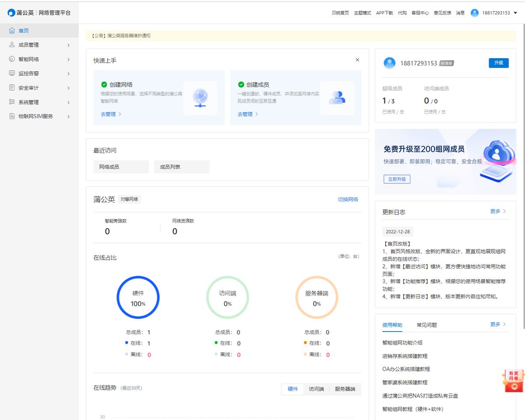The image size is (525, 420).
Task: Open the account dropdown arrow next to 18817293153
Action: coord(515,13)
